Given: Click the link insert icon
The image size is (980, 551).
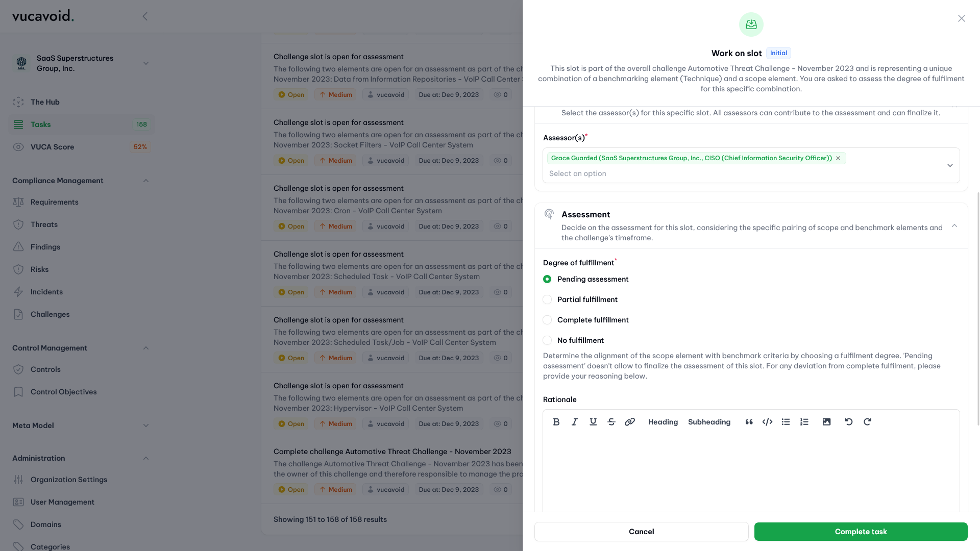Looking at the screenshot, I should 630,422.
